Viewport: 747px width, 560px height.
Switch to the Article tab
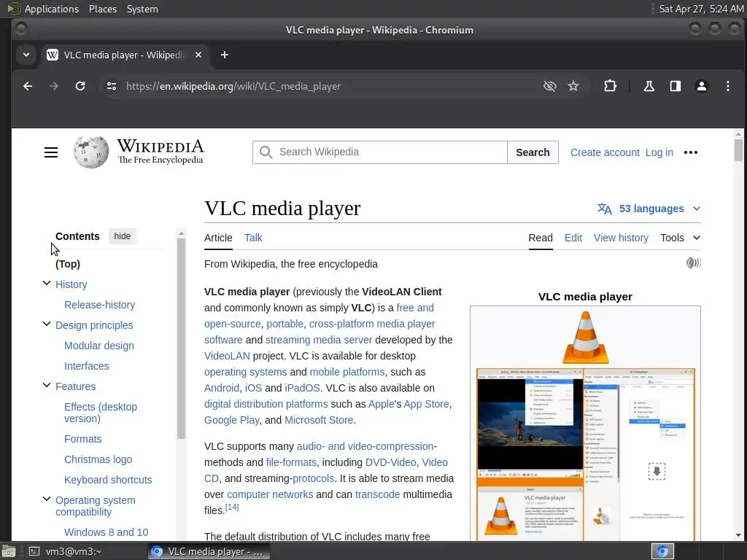pos(218,238)
